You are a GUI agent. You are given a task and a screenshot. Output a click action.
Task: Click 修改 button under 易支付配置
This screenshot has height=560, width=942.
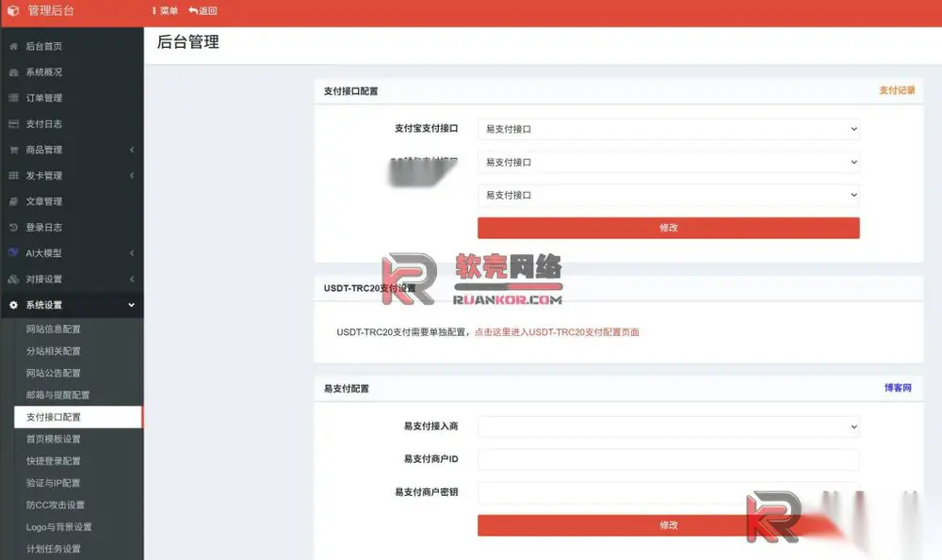click(669, 525)
